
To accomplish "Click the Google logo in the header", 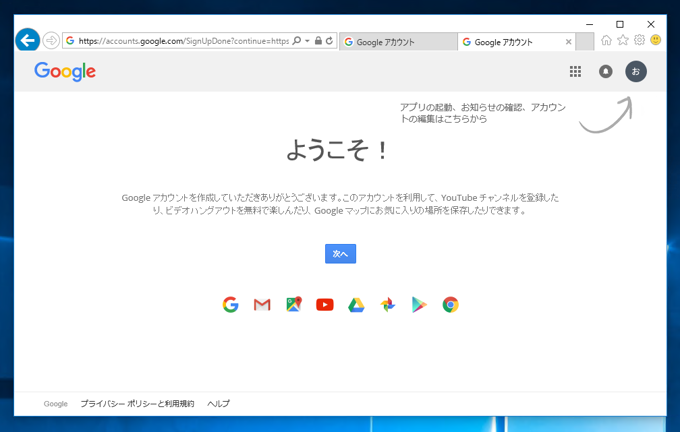I will coord(65,72).
